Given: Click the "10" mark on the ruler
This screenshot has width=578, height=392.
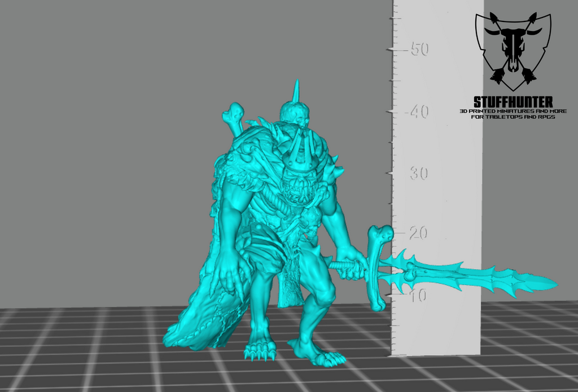Looking at the screenshot, I should tap(418, 295).
